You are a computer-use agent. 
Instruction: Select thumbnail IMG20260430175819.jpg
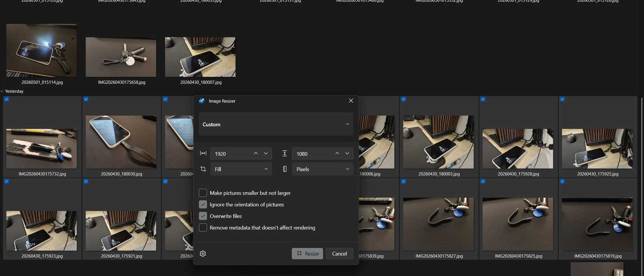pos(598,224)
